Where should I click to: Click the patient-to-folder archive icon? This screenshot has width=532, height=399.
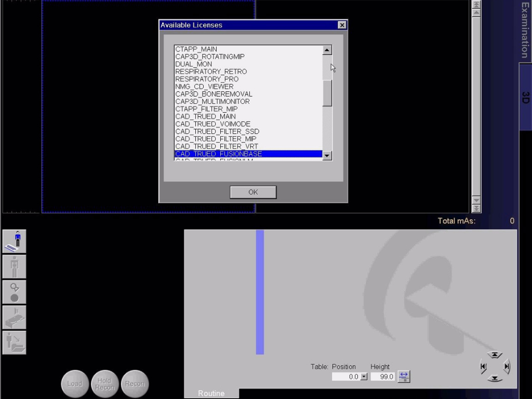[x=14, y=342]
